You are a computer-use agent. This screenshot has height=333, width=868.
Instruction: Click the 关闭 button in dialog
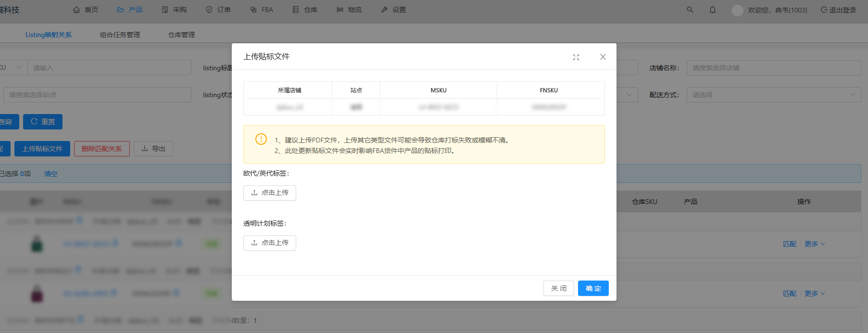coord(558,288)
